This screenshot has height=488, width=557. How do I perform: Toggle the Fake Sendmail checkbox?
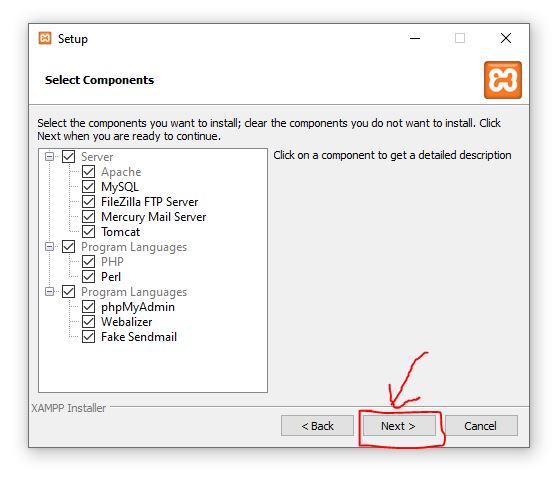pos(88,336)
